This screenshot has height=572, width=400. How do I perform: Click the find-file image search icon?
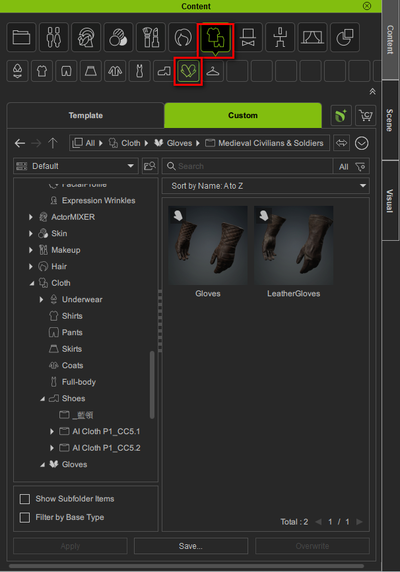(x=149, y=166)
